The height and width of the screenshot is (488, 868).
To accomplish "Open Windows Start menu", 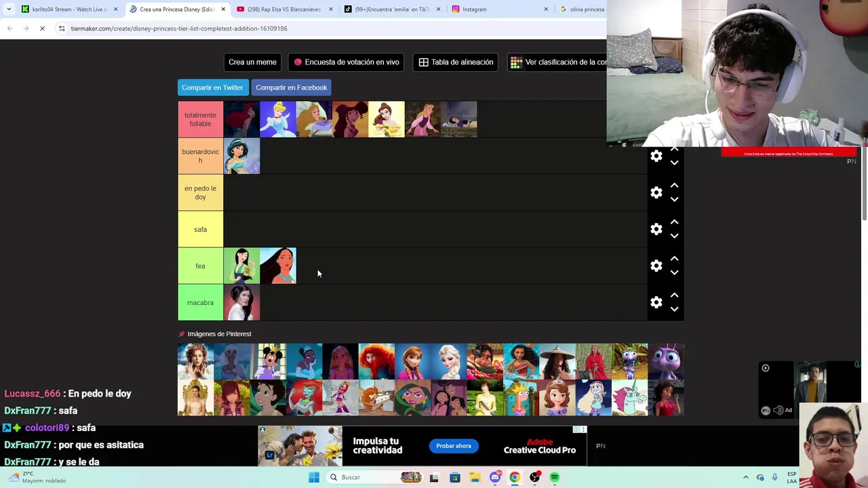I will point(313,477).
